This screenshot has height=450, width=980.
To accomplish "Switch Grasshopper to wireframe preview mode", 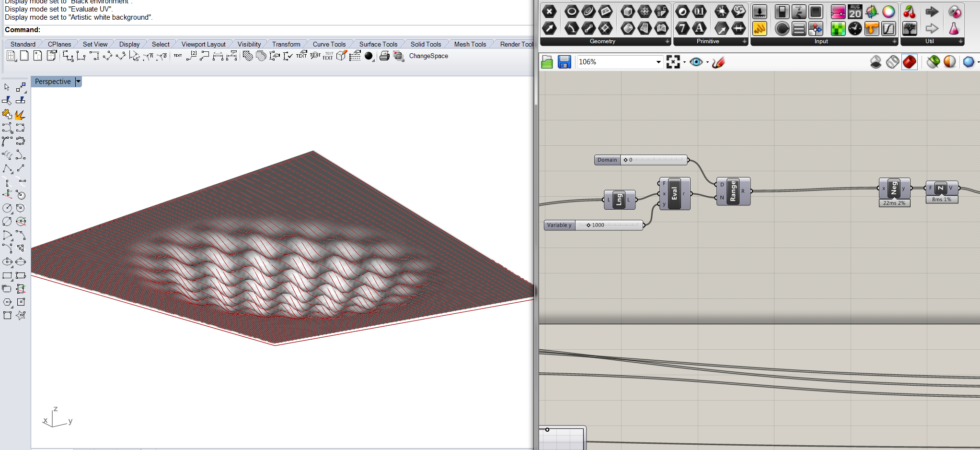I will pyautogui.click(x=892, y=62).
